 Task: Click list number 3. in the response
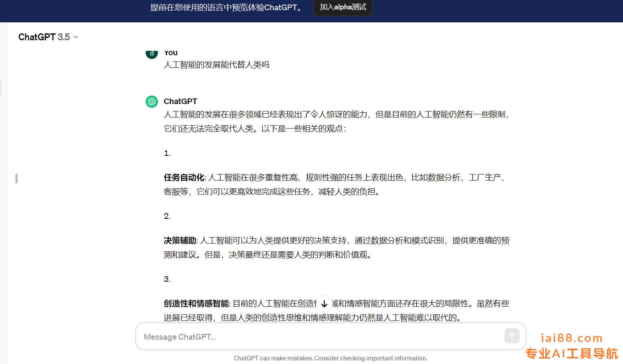167,279
